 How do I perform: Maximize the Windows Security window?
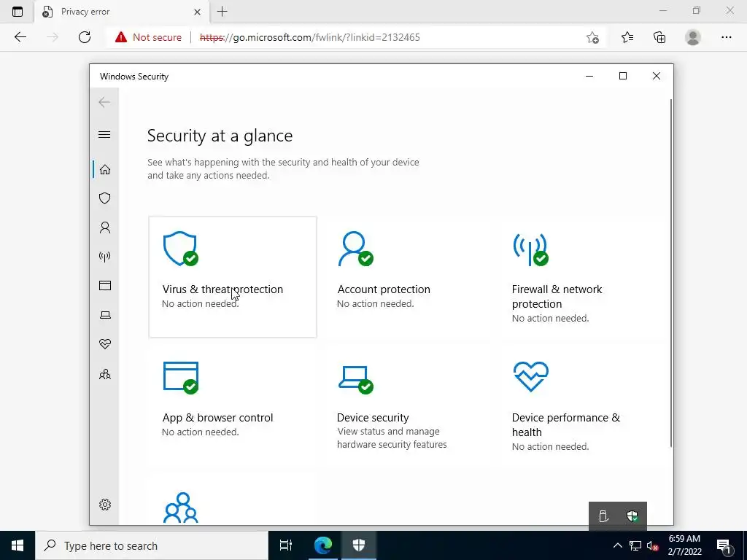pos(623,76)
